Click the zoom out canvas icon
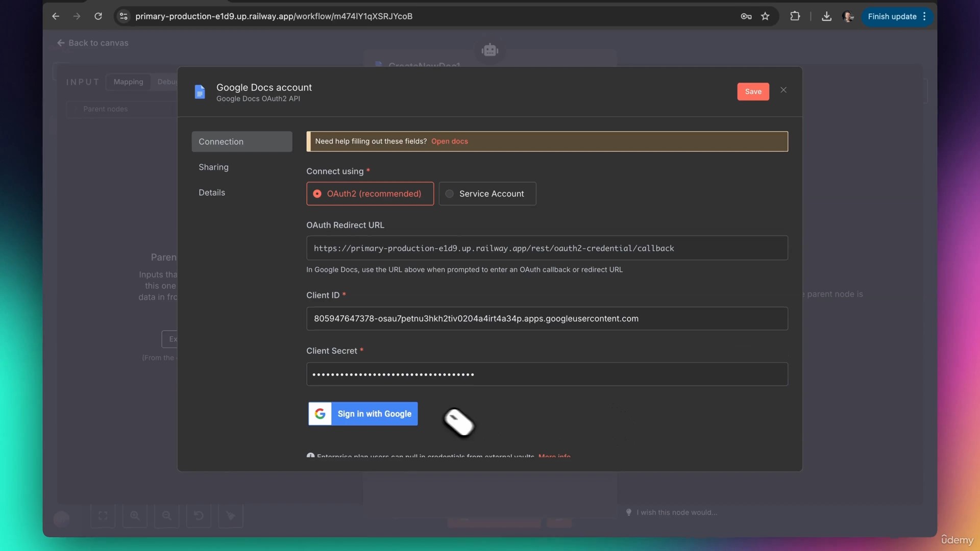The width and height of the screenshot is (980, 551). coord(167,516)
